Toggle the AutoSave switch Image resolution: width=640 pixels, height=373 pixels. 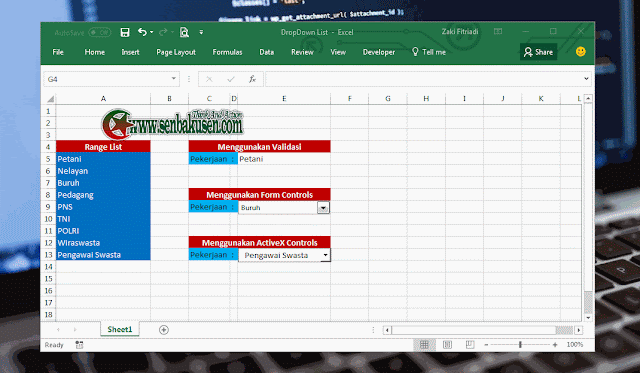(100, 32)
